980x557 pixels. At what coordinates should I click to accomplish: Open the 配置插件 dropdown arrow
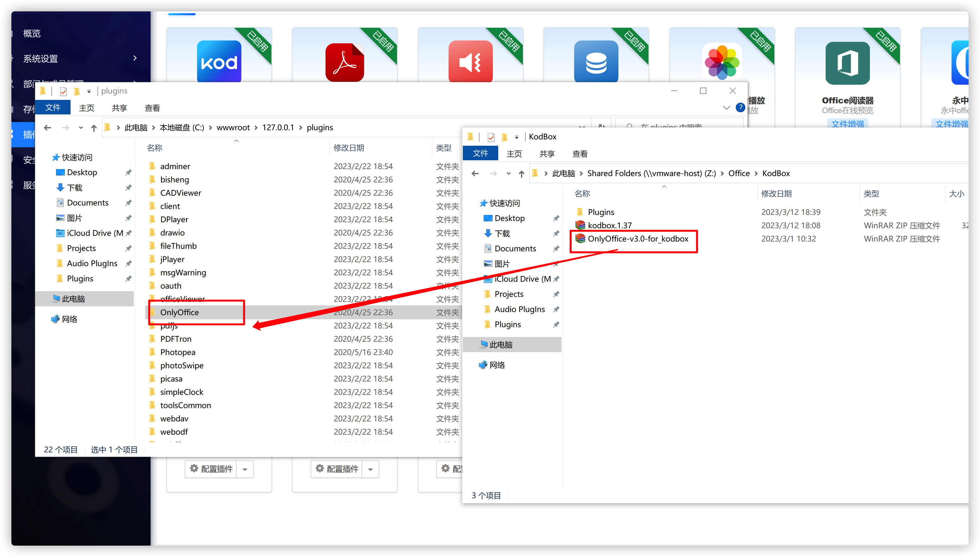point(245,468)
